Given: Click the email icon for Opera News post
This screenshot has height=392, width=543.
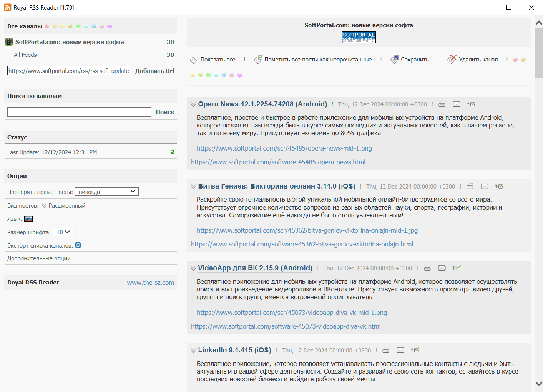Looking at the screenshot, I should (457, 104).
